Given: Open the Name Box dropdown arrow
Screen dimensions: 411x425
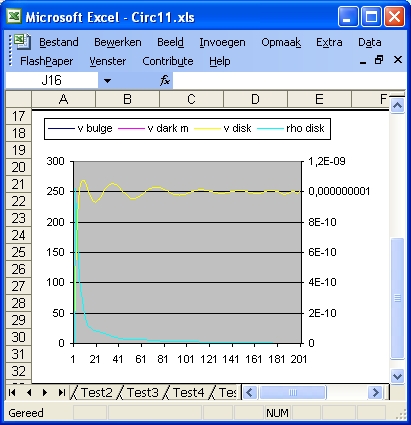Looking at the screenshot, I should pos(107,80).
